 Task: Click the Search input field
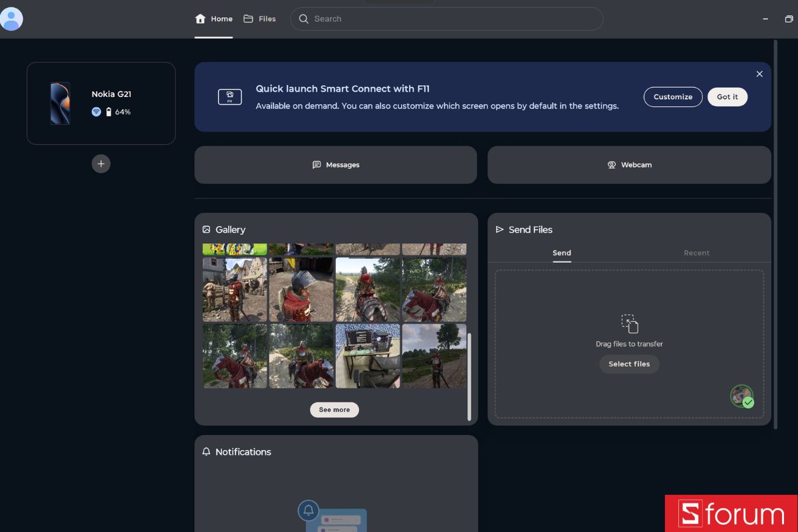pos(446,19)
